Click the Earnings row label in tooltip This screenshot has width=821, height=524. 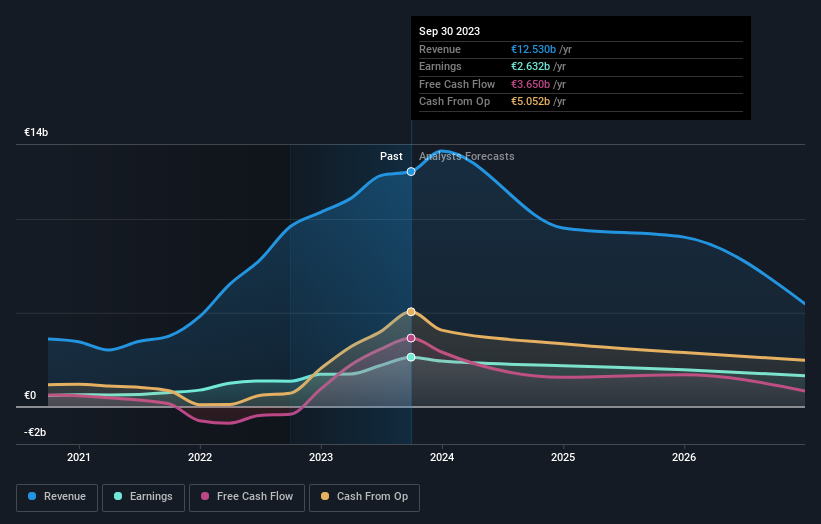440,66
